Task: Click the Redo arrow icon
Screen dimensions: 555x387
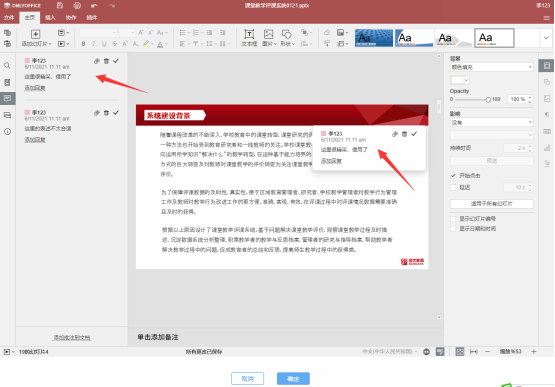Action: click(111, 6)
